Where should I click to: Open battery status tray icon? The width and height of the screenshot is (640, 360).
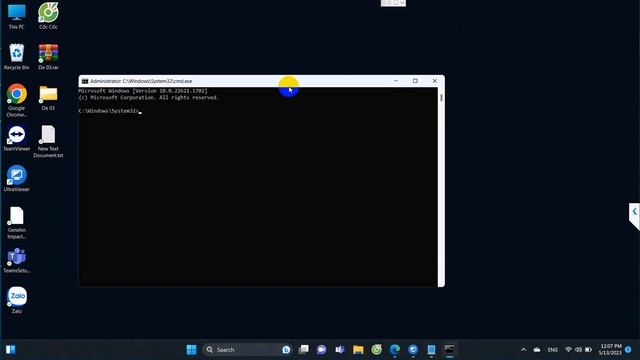[x=588, y=350]
